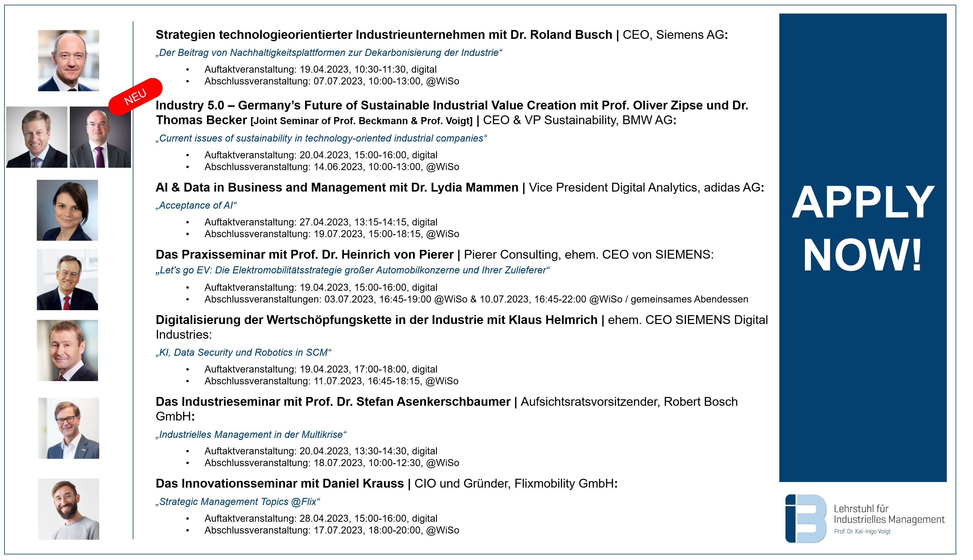The width and height of the screenshot is (973, 560).
Task: Click the "Acceptance of AI" topic subtitle
Action: (x=196, y=206)
